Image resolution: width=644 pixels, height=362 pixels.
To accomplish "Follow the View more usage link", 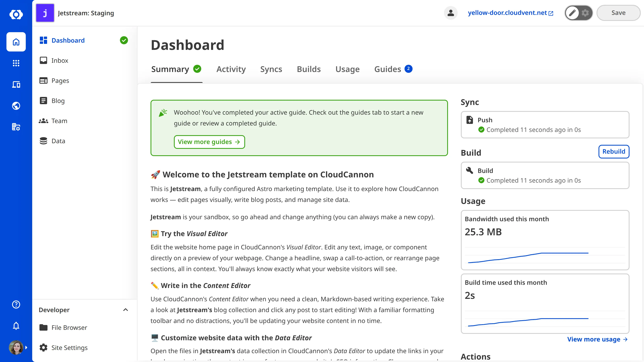I will click(x=597, y=339).
